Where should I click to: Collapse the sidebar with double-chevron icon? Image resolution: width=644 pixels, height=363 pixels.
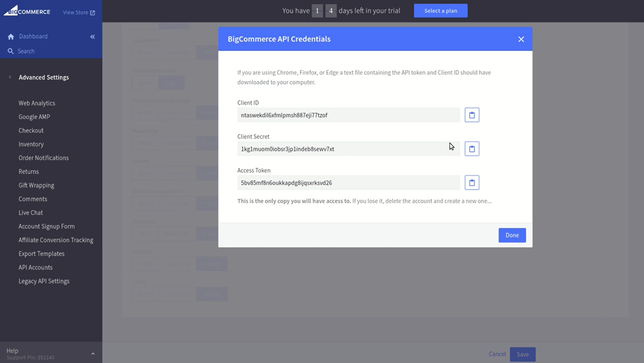click(x=93, y=37)
